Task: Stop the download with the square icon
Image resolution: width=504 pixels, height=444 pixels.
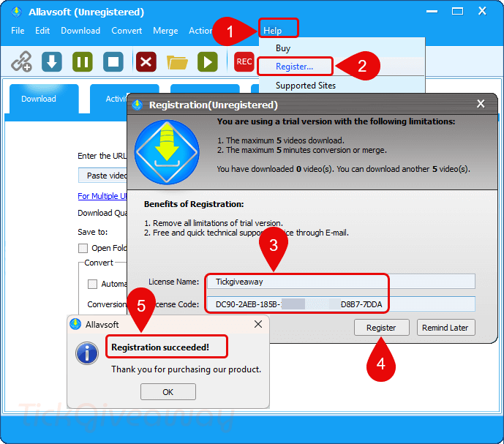Action: [113, 61]
